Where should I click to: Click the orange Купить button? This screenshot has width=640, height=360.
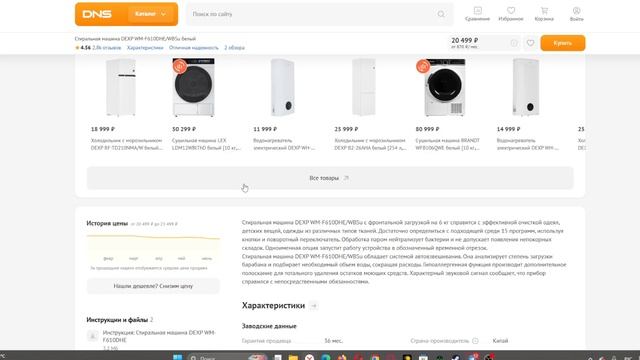[563, 43]
